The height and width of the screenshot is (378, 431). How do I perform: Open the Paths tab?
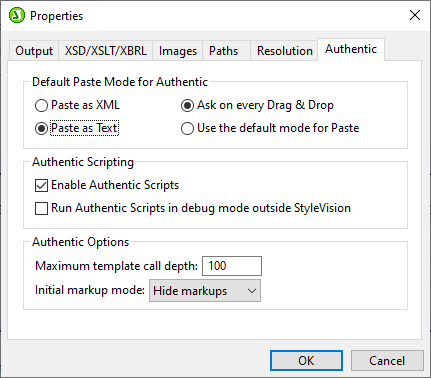tap(223, 51)
